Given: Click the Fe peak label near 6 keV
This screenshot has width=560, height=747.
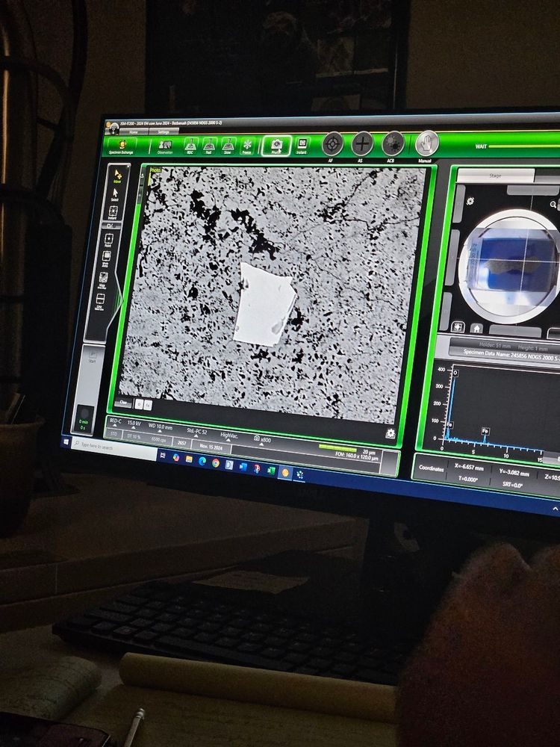Looking at the screenshot, I should pyautogui.click(x=485, y=431).
